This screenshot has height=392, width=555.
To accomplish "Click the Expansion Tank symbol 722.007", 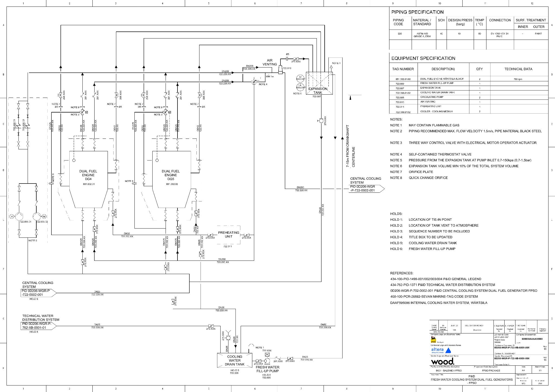I will pyautogui.click(x=319, y=83).
